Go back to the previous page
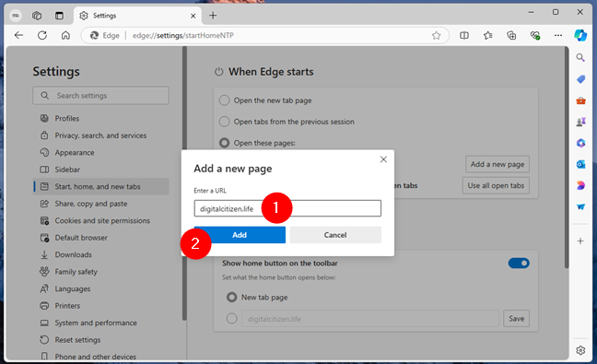Screen dimensions: 597x364 click(18, 35)
